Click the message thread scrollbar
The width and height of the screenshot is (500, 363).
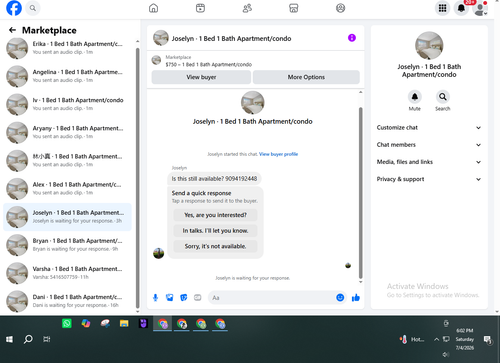click(360, 193)
